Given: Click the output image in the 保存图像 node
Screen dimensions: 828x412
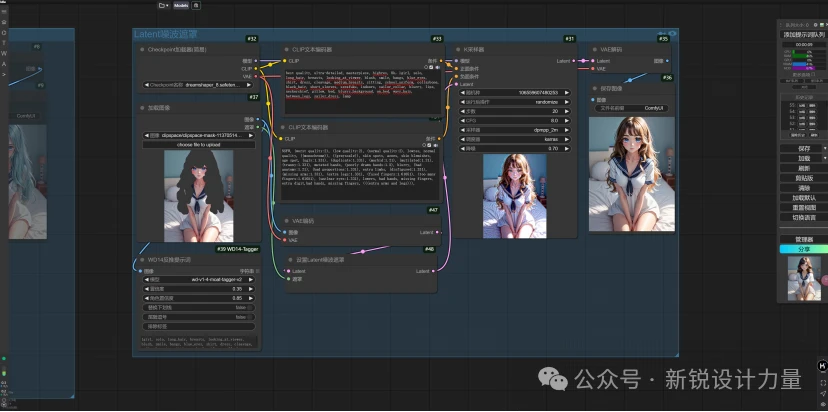Looking at the screenshot, I should (x=632, y=174).
